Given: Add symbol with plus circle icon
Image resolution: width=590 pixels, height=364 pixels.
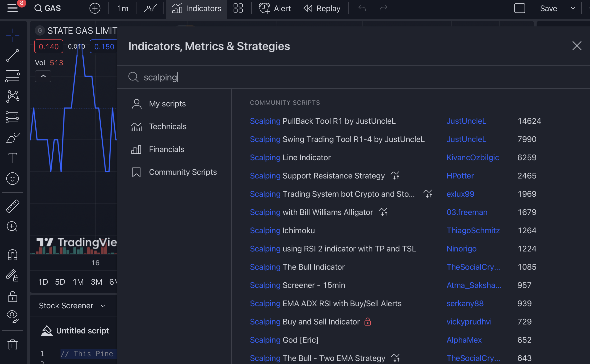Looking at the screenshot, I should (x=95, y=8).
